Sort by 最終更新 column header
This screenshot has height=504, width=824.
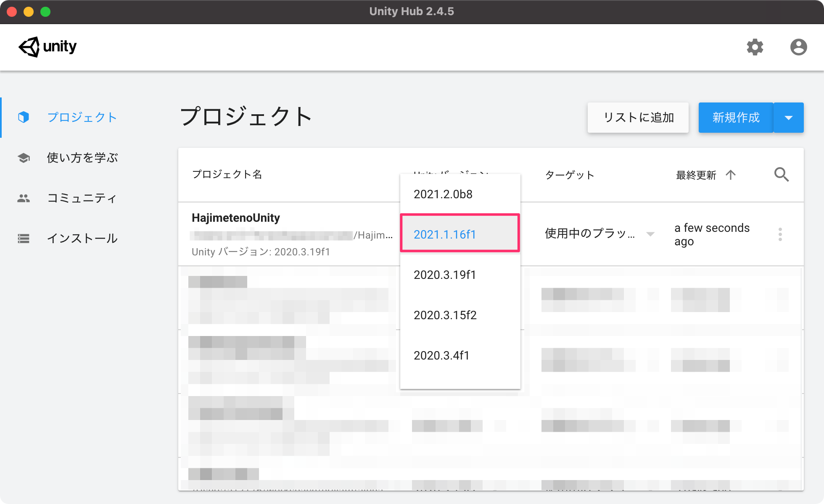coord(696,175)
